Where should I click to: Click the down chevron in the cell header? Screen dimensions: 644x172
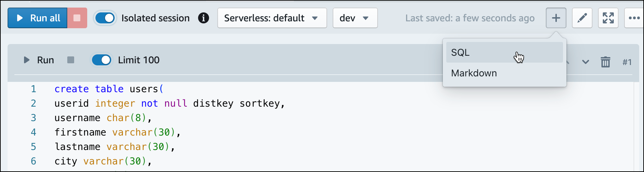pos(585,62)
